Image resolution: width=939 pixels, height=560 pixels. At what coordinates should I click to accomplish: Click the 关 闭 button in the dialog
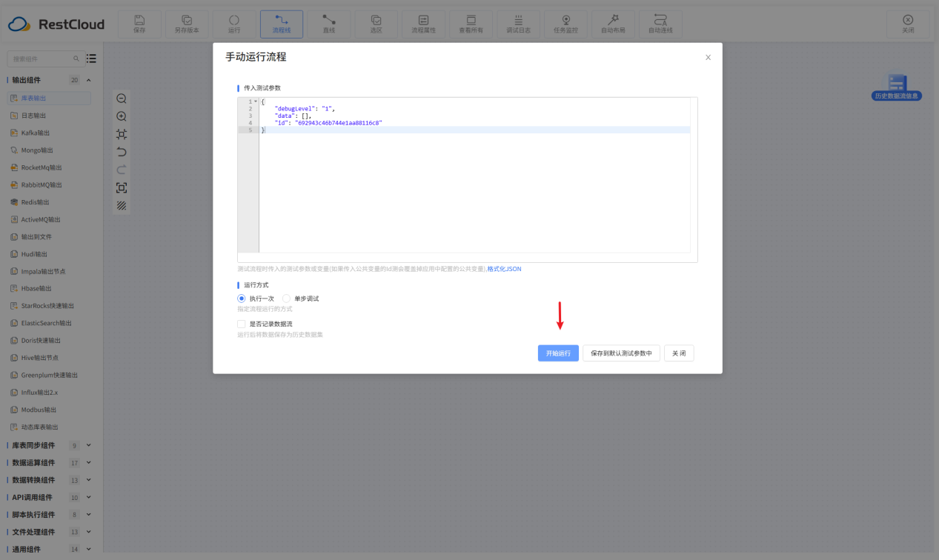click(679, 353)
